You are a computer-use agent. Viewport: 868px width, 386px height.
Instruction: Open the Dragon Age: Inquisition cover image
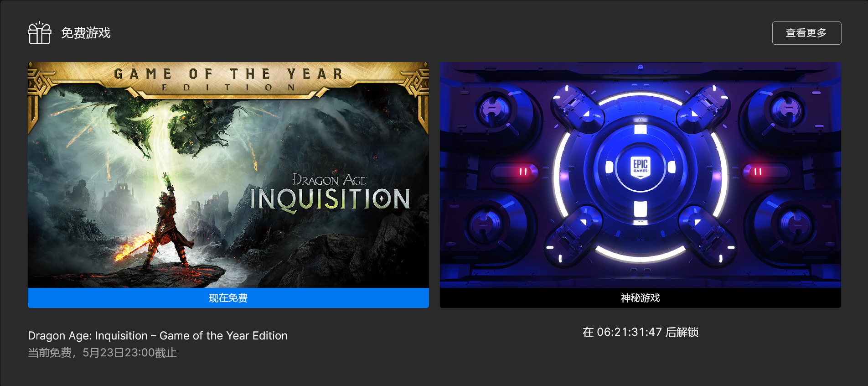click(228, 175)
